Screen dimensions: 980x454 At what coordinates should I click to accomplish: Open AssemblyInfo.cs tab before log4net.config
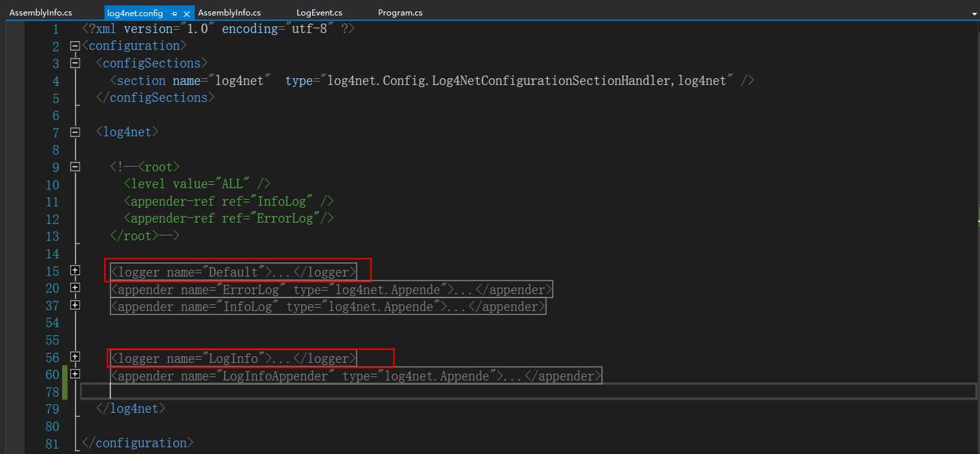click(x=40, y=13)
